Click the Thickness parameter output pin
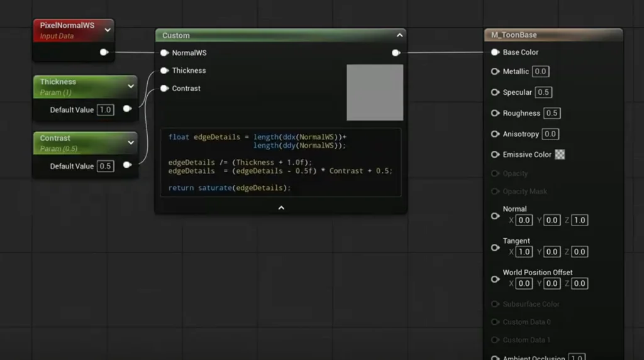The image size is (644, 360). pos(127,109)
